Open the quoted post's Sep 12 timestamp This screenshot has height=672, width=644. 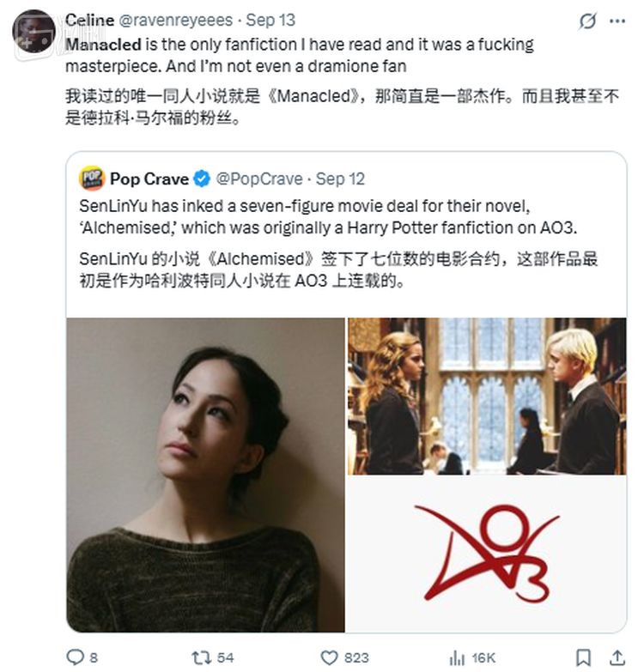tap(341, 179)
